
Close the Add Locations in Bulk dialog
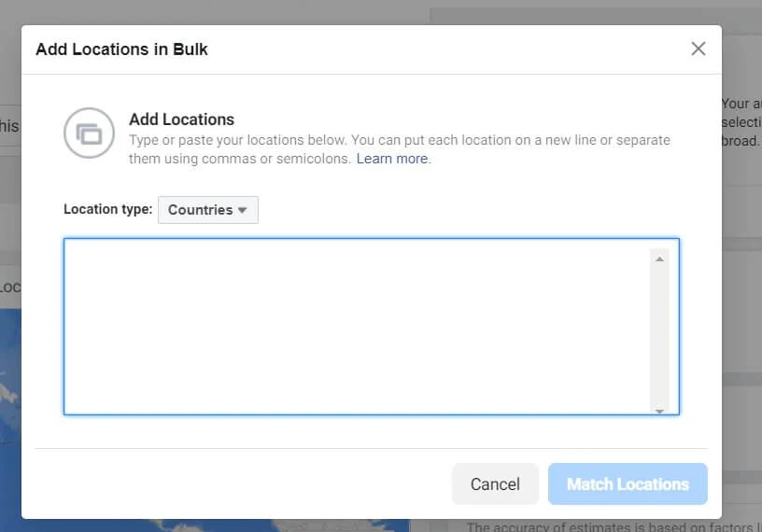698,49
